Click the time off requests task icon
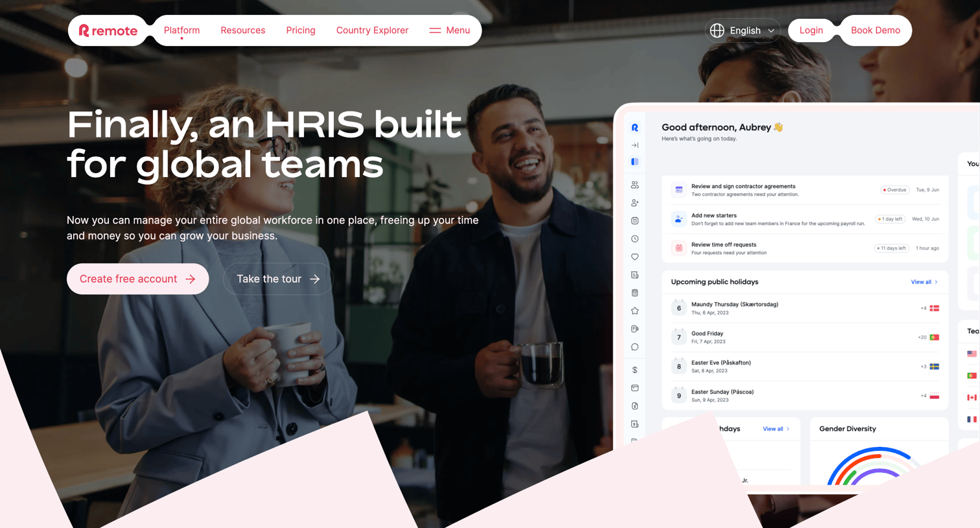The height and width of the screenshot is (528, 980). 679,248
